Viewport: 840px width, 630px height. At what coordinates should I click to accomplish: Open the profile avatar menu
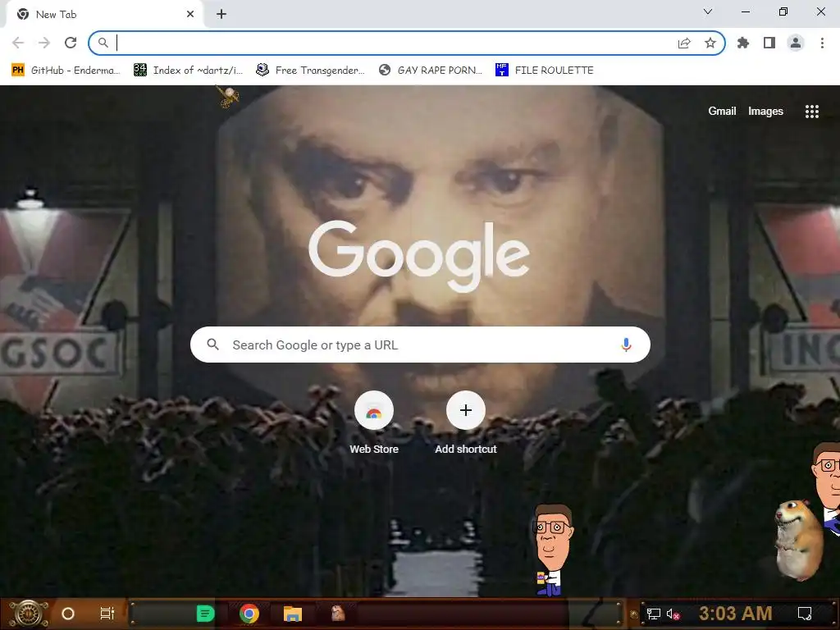(x=796, y=43)
